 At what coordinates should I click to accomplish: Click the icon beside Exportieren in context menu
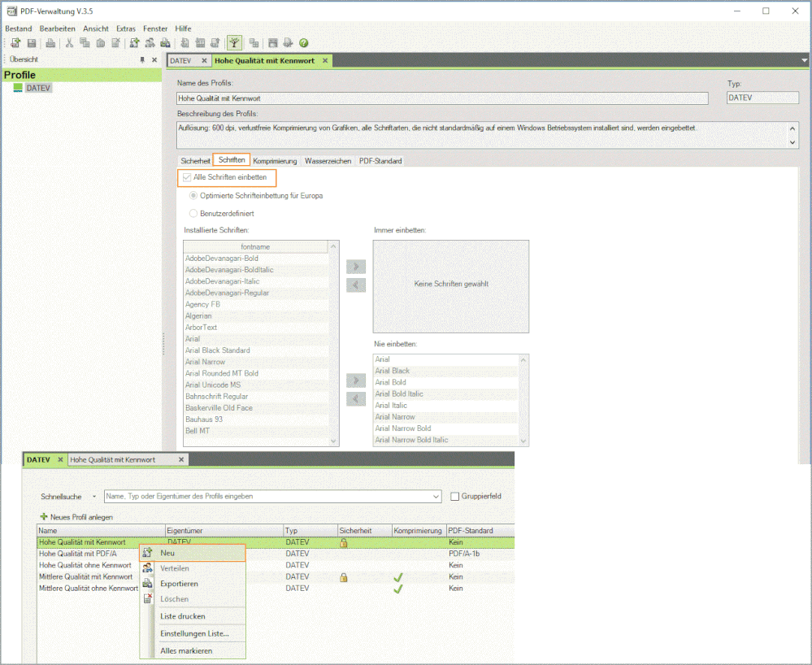click(x=148, y=584)
